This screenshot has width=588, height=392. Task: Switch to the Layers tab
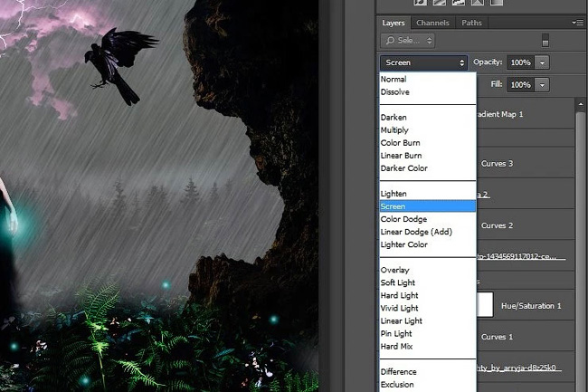point(394,23)
